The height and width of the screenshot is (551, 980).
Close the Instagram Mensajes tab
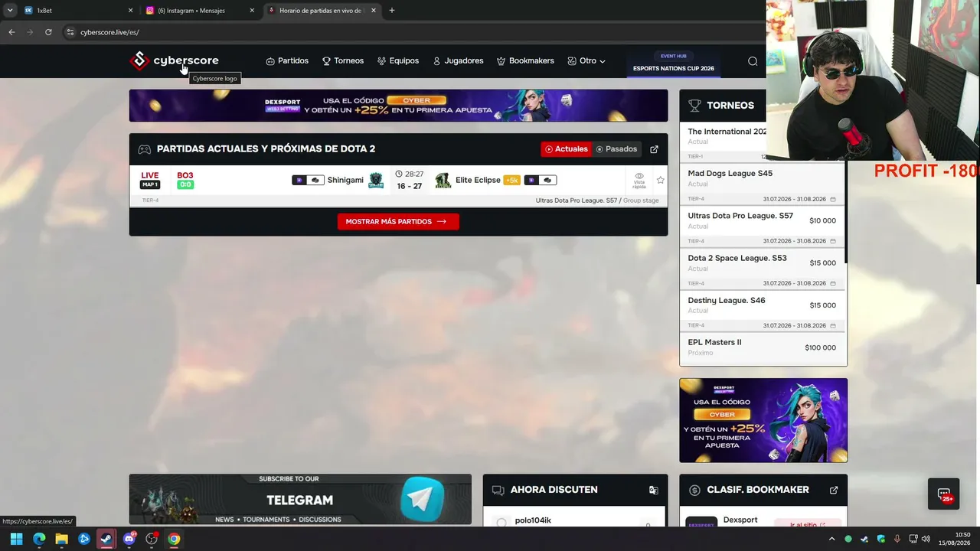(x=252, y=11)
